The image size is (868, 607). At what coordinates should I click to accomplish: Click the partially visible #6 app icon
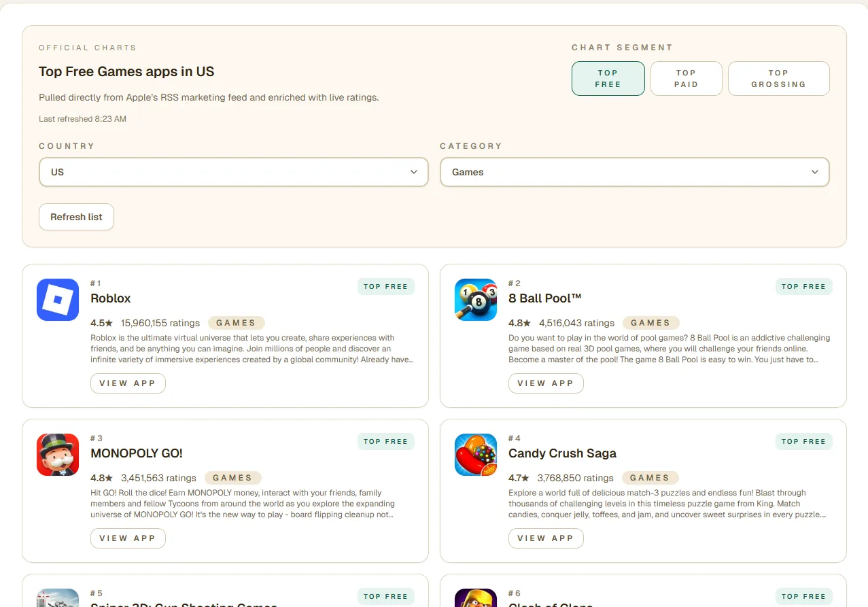(476, 597)
